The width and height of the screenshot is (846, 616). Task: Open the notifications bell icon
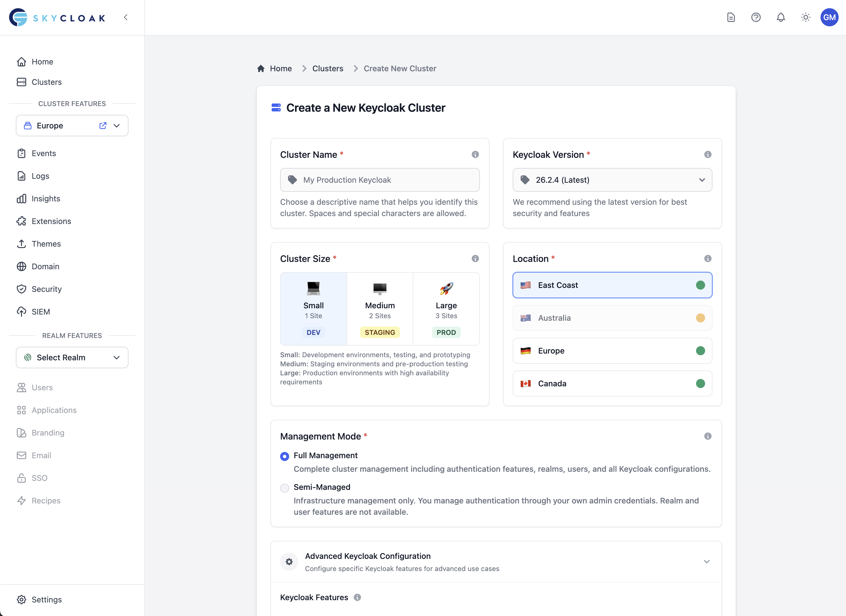781,17
